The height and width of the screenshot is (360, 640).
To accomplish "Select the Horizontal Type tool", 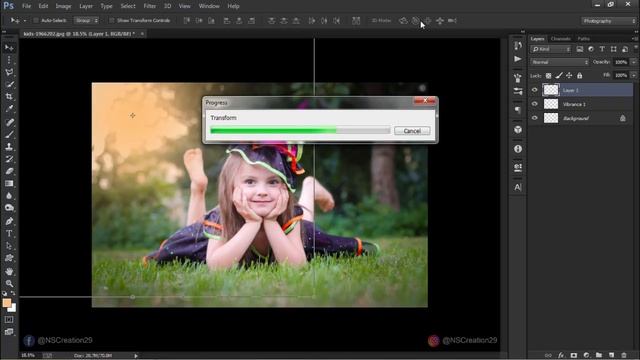I will pos(9,233).
